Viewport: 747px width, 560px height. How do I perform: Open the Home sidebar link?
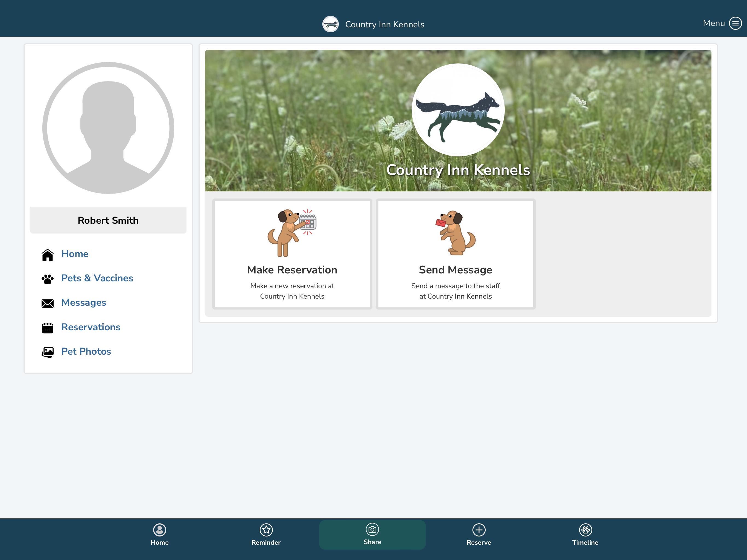click(x=75, y=254)
